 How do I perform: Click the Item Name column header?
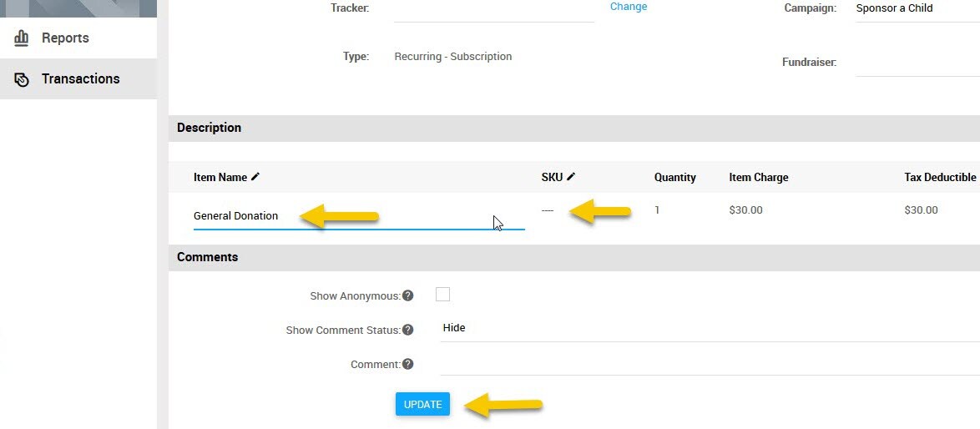click(x=220, y=177)
